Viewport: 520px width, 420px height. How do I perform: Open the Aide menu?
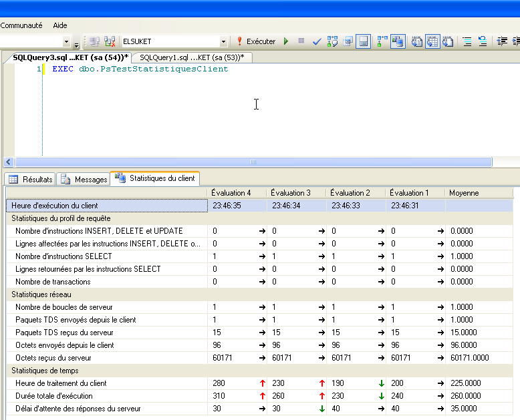[x=60, y=25]
